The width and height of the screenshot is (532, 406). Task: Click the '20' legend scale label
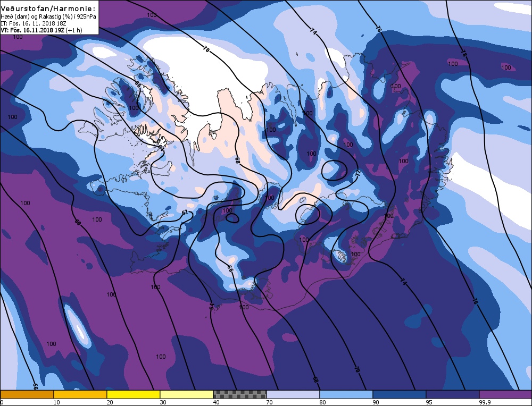pos(110,402)
